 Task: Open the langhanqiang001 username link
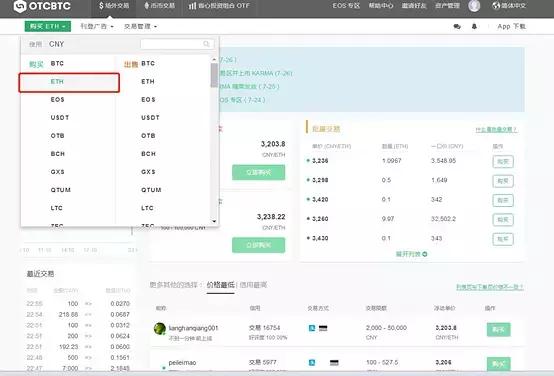[193, 328]
